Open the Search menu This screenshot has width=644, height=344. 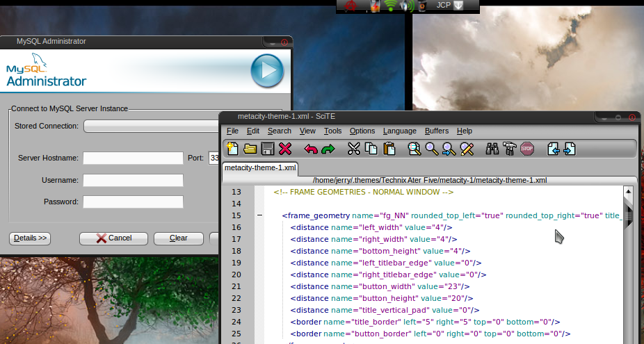(280, 131)
